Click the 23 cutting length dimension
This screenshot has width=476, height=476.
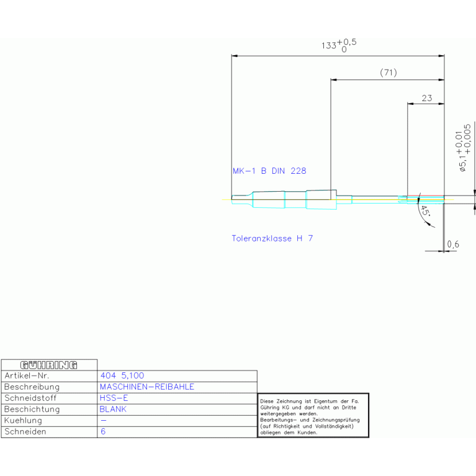(426, 97)
